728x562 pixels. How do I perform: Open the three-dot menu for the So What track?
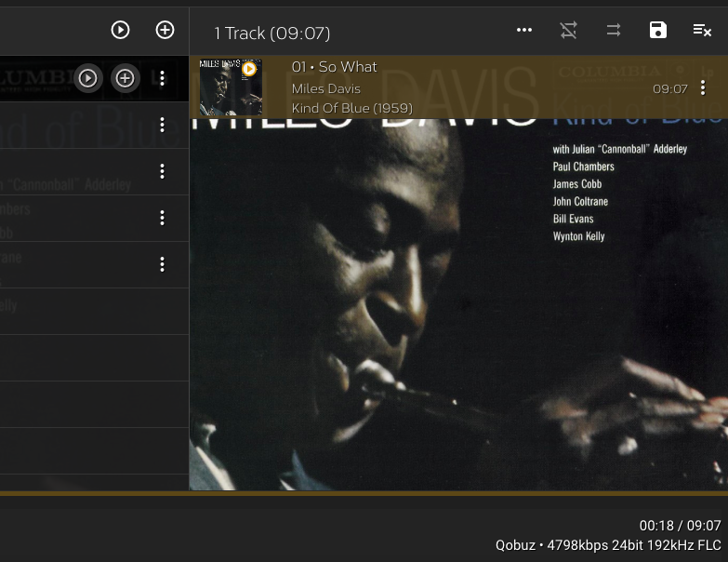coord(703,87)
